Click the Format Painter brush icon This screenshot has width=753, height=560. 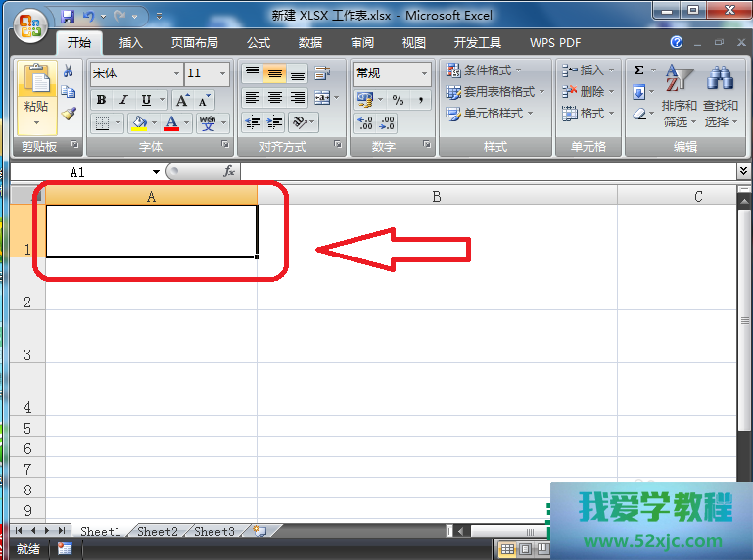coord(69,113)
